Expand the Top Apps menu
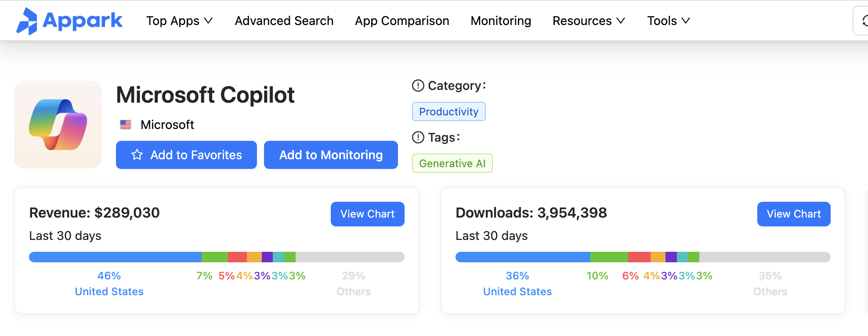The width and height of the screenshot is (868, 336). tap(179, 21)
